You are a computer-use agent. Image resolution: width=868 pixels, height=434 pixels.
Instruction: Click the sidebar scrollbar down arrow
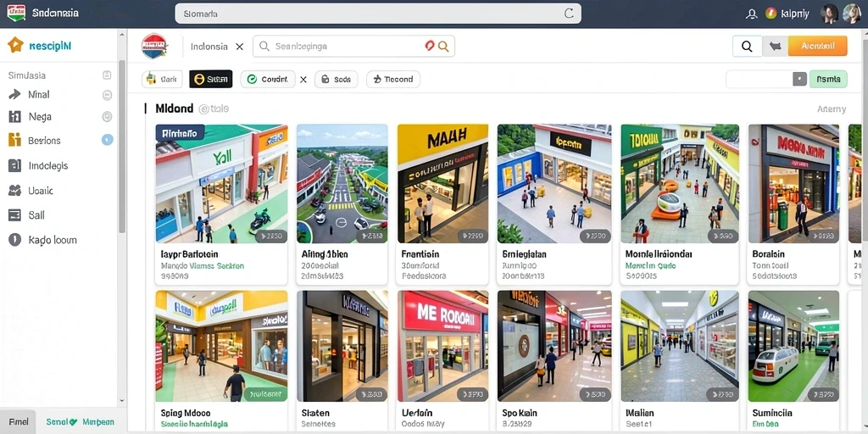tap(122, 400)
